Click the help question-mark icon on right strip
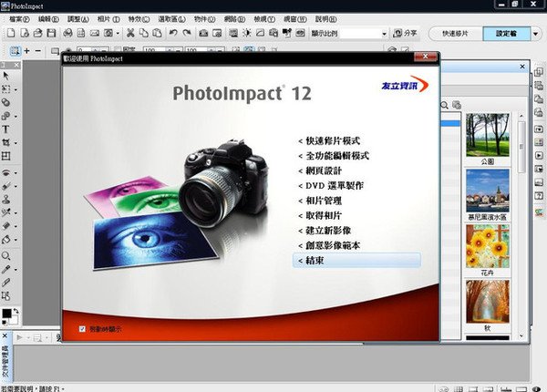The width and height of the screenshot is (547, 392). 539,196
